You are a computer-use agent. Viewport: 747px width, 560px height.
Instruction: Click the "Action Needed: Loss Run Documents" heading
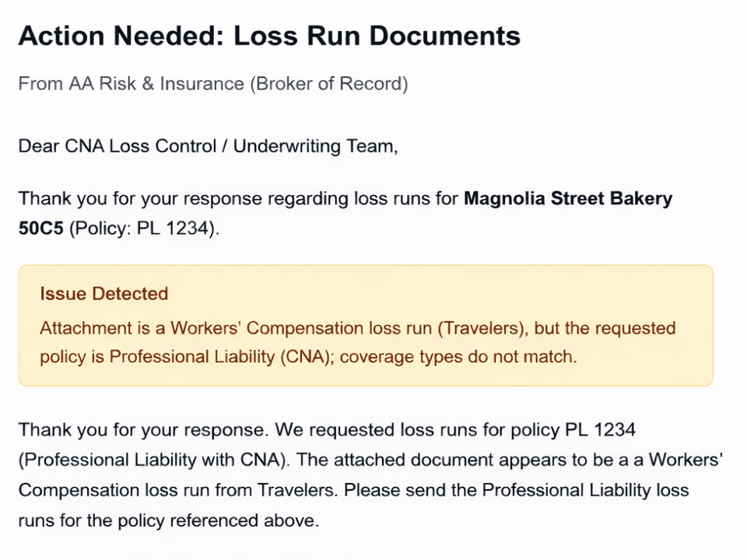point(268,37)
